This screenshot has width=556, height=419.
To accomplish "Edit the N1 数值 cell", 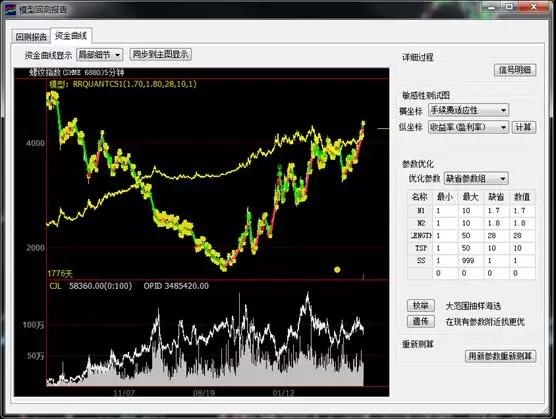I will pyautogui.click(x=522, y=211).
